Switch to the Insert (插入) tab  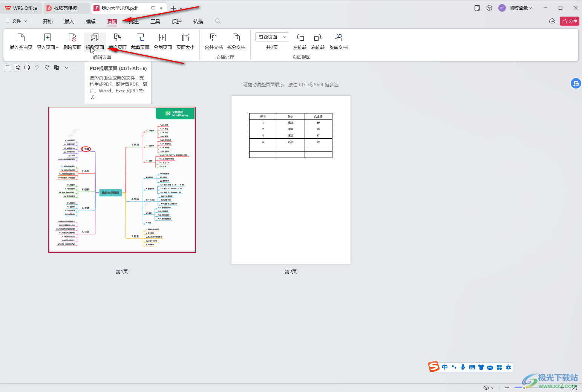(x=69, y=21)
